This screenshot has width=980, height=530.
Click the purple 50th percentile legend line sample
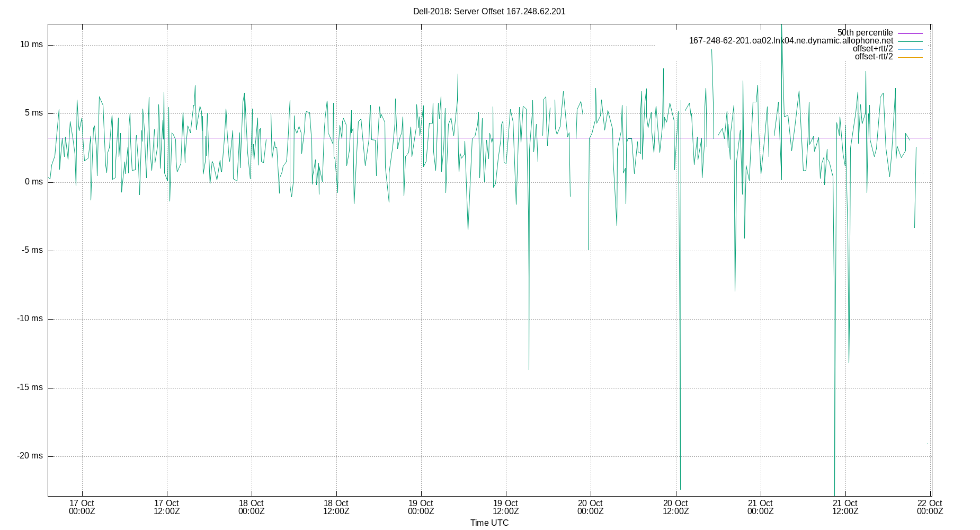[910, 33]
